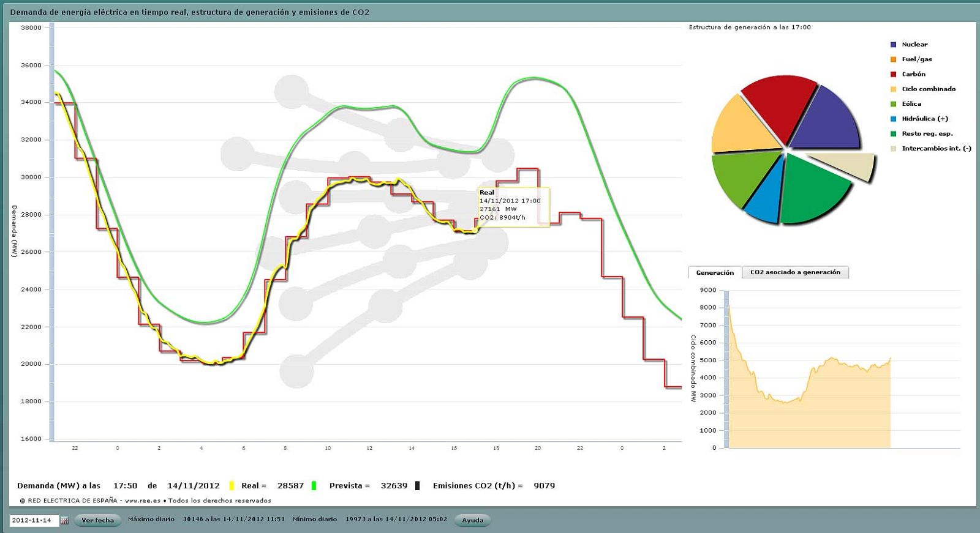Switch to the Generación tab
This screenshot has height=533, width=980.
[714, 273]
